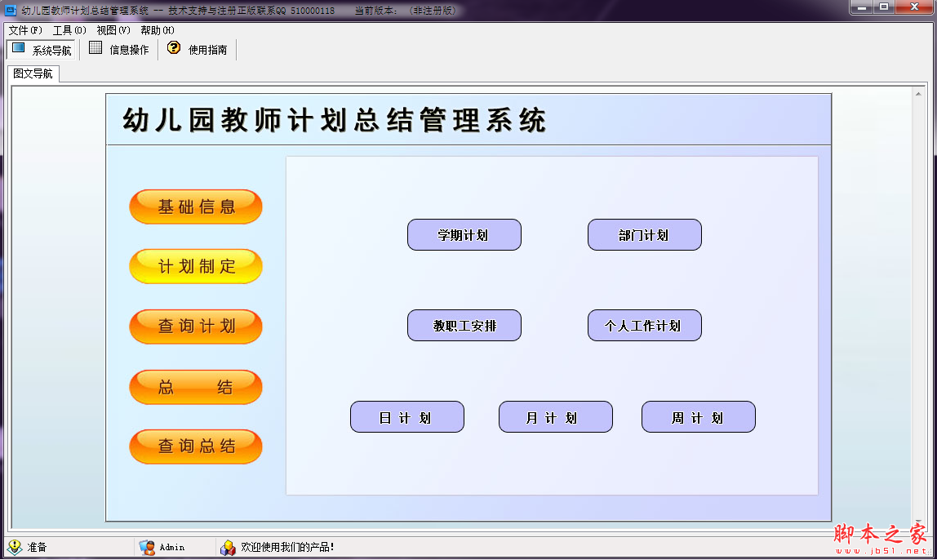This screenshot has width=937, height=560.
Task: Click the application icon in title bar
Action: point(8,11)
